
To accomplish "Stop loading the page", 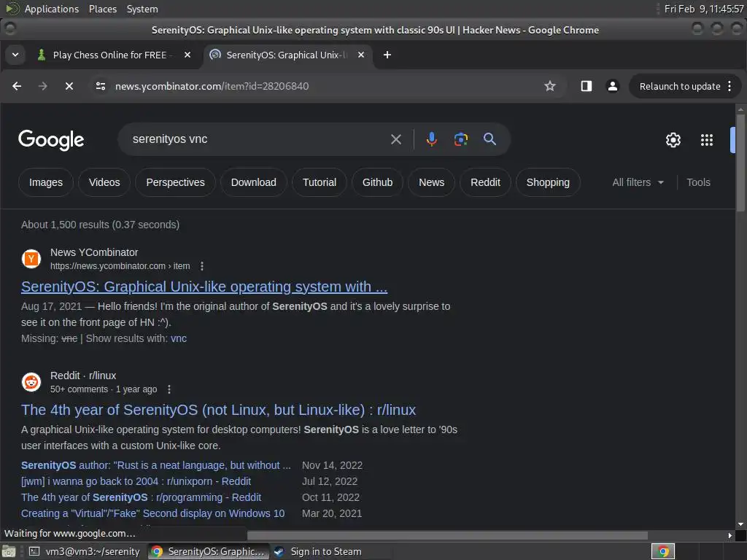I will 69,86.
